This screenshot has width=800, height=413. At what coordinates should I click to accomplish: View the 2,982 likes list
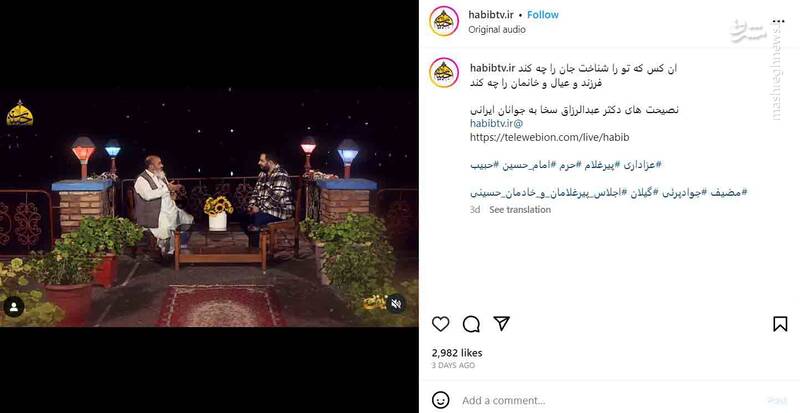point(457,353)
